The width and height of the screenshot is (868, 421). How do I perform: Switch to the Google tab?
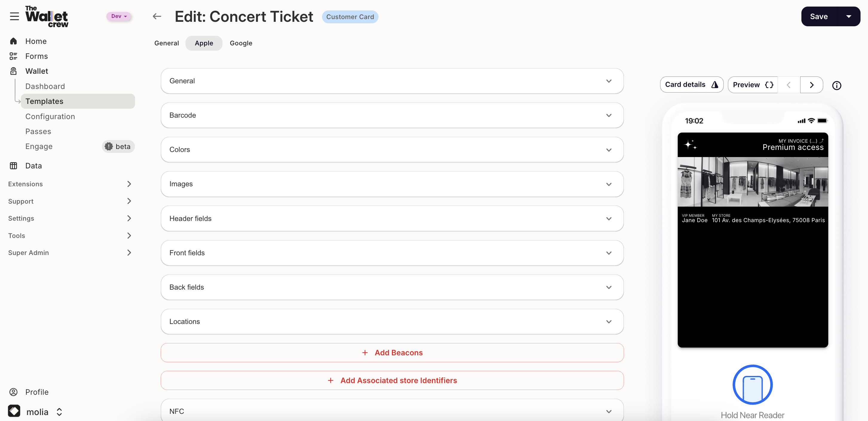point(241,43)
